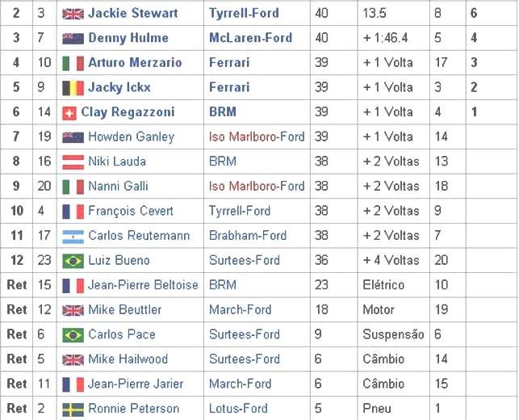Screen dimensions: 519x420
Task: Click the Argentine flag beside Carlos Reutemann
Action: 73,236
